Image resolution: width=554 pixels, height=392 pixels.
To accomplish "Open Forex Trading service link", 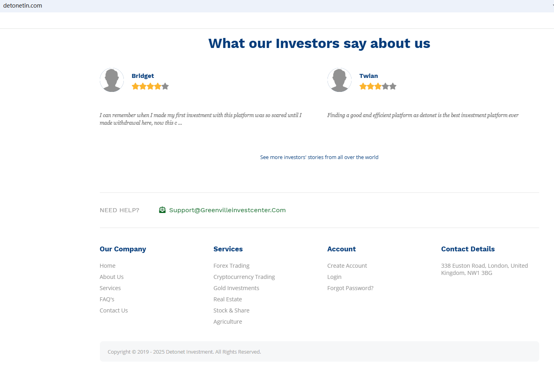I will pyautogui.click(x=231, y=266).
